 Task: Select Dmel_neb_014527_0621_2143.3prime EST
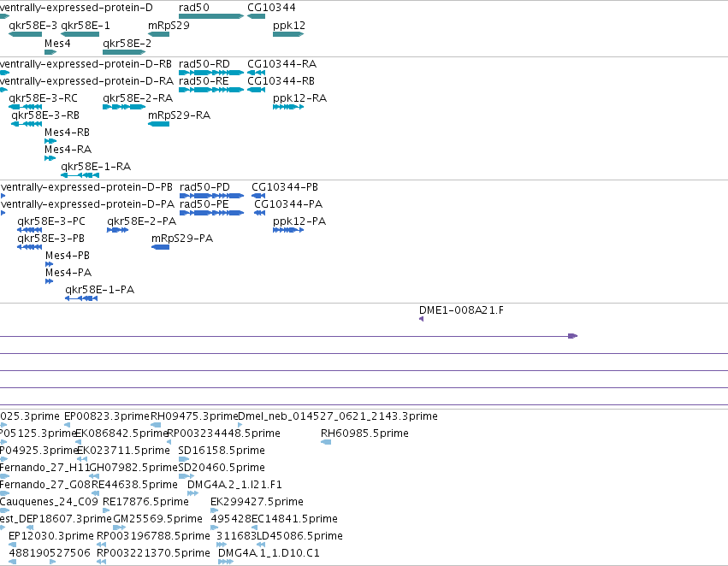pos(240,424)
